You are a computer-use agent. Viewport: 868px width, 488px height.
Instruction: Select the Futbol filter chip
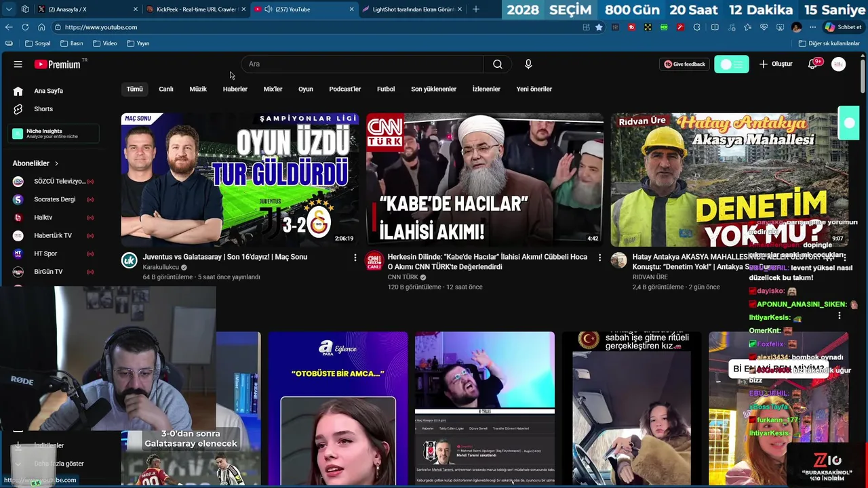[x=386, y=89]
